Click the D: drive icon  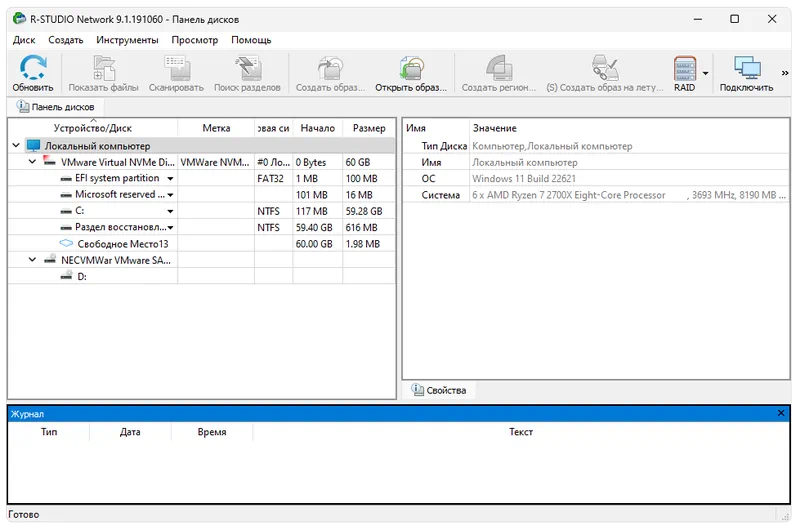[66, 275]
